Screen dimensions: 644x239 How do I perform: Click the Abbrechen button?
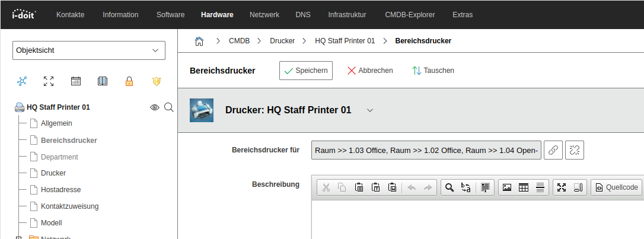(370, 71)
